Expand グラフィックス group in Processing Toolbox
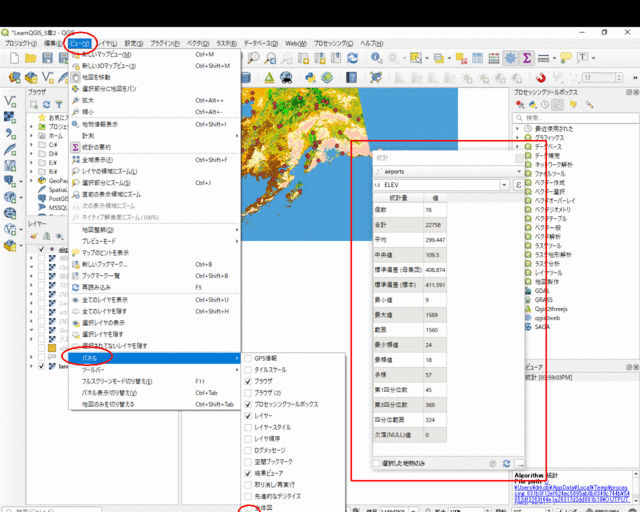Viewport: 640px width, 512px height. click(x=518, y=137)
